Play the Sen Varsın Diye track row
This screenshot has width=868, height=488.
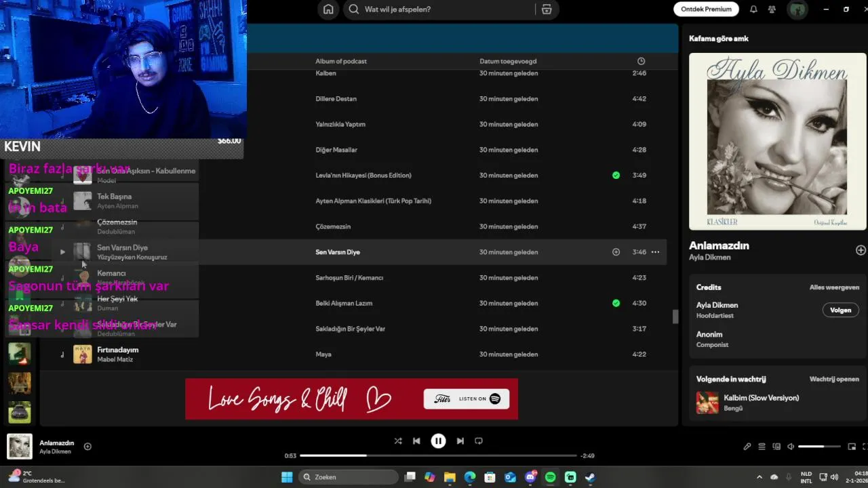[x=62, y=252]
